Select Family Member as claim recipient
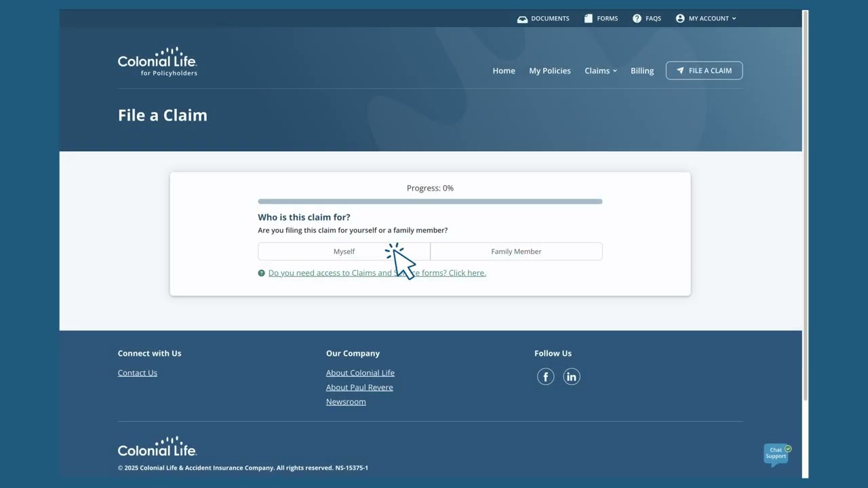The image size is (868, 488). click(516, 251)
